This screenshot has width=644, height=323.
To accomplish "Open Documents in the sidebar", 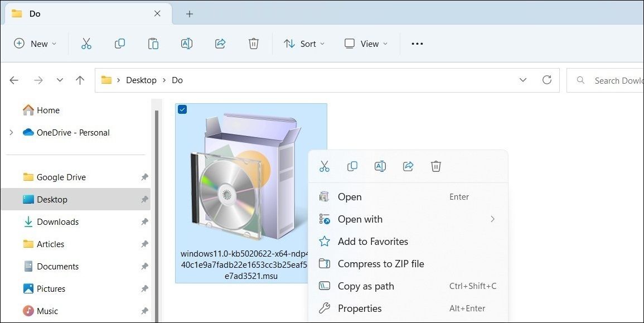I will (57, 266).
